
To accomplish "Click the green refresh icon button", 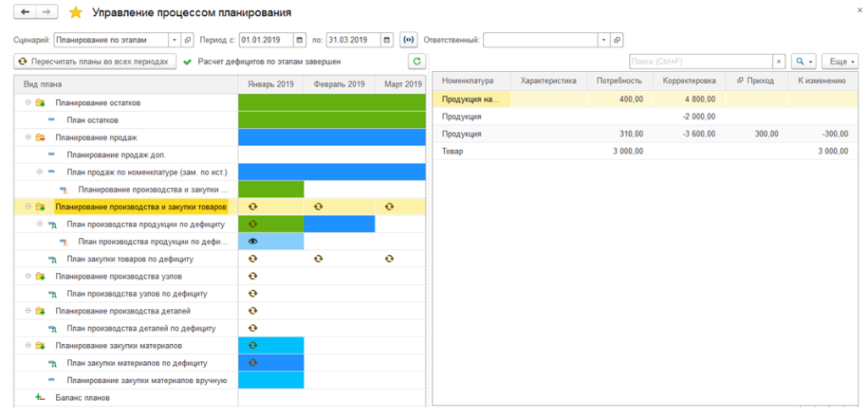I will coord(415,61).
